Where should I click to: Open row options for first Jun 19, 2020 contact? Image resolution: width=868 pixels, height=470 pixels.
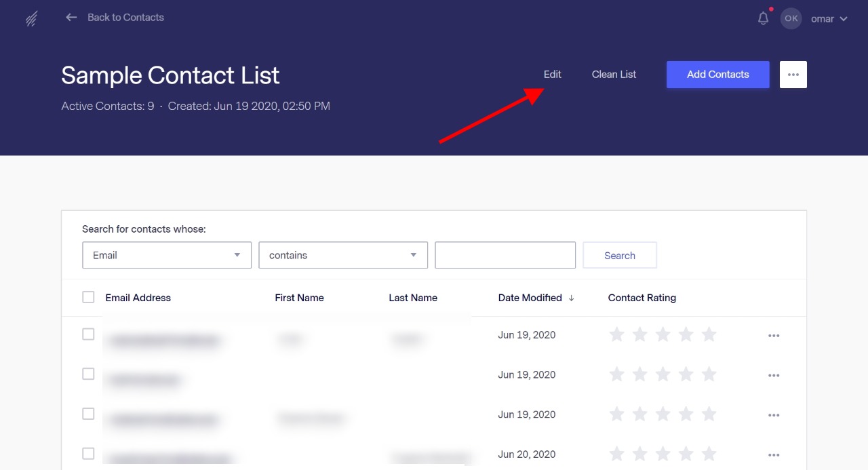[774, 336]
